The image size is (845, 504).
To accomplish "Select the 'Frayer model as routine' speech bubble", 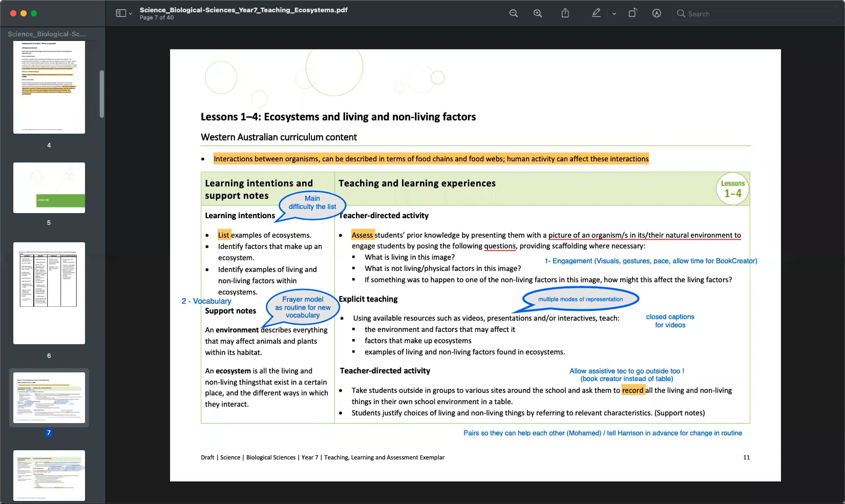I will coord(302,308).
